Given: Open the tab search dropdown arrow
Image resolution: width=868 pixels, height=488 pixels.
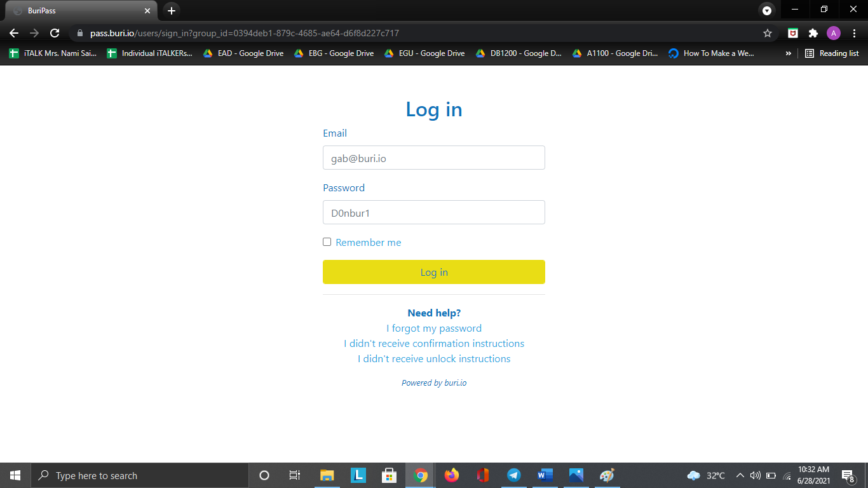Looking at the screenshot, I should coord(767,11).
